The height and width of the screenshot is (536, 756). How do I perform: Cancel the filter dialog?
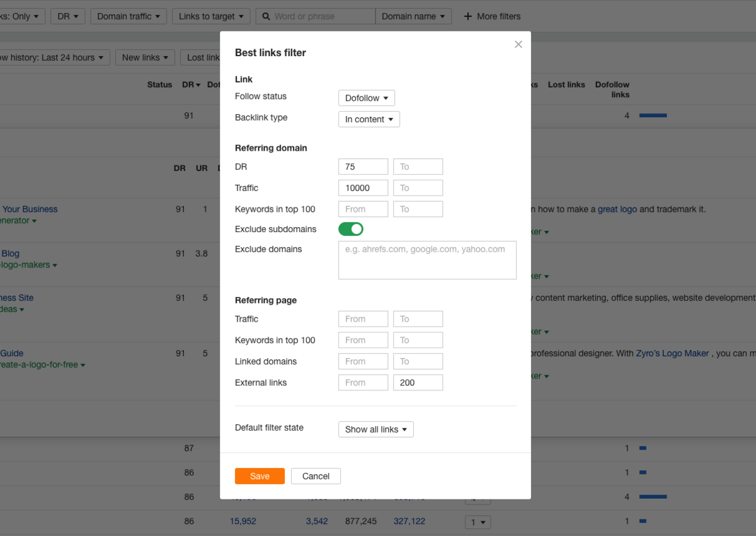(316, 476)
